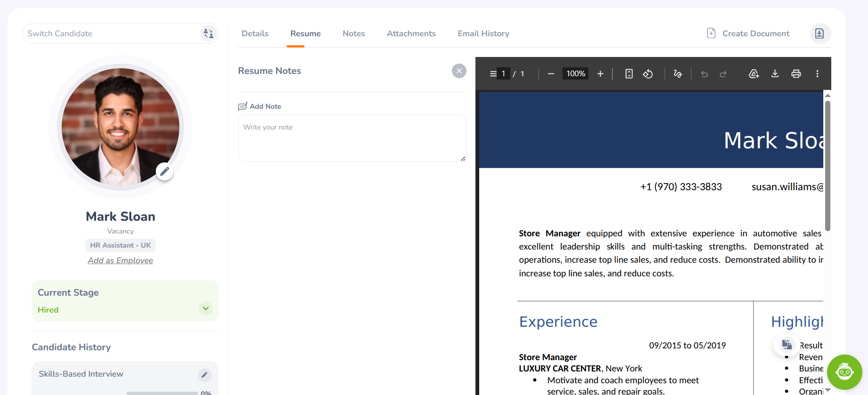Viewport: 868px width, 395px height.
Task: Click the switch candidate people icon
Action: pos(208,33)
